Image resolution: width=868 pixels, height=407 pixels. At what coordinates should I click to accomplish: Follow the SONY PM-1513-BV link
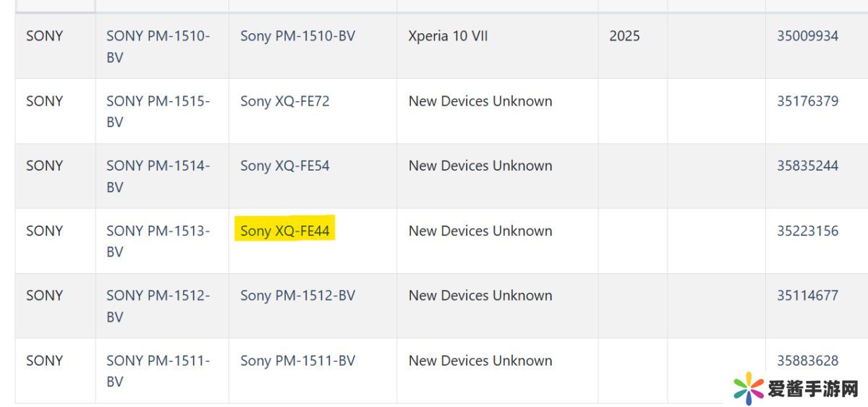click(158, 241)
